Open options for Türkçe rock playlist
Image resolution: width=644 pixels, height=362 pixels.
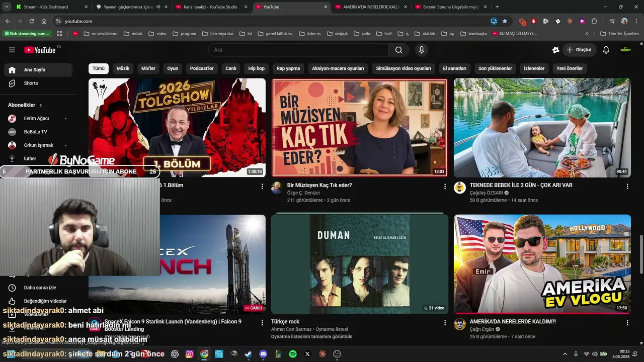[445, 322]
